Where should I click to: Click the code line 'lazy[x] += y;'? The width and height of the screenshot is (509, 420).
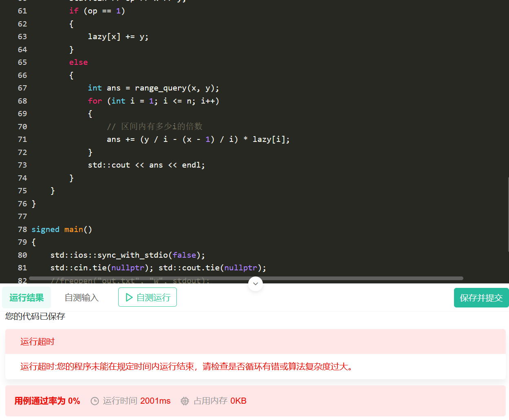[x=118, y=37]
